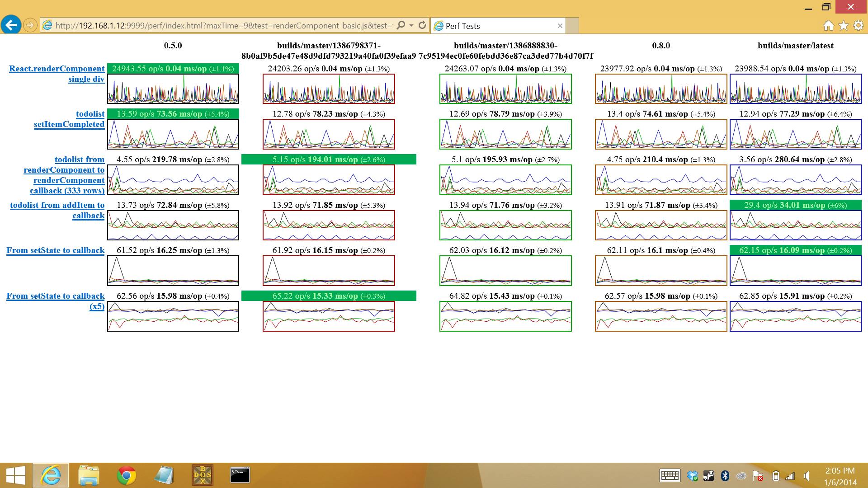The image size is (868, 488).
Task: Open React.renderComponent single div test link
Action: point(57,74)
